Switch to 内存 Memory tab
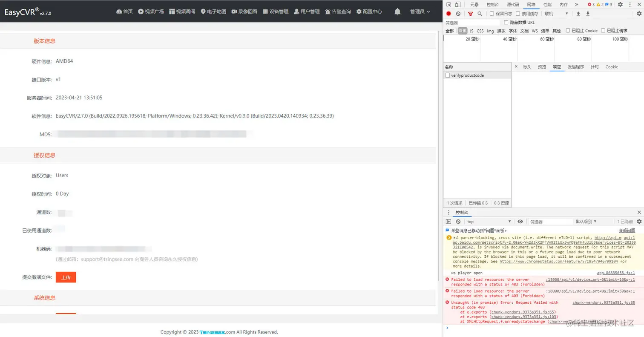 [x=563, y=4]
